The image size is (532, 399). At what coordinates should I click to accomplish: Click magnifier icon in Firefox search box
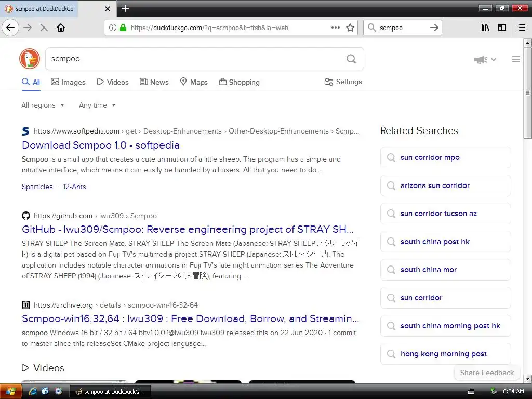372,28
